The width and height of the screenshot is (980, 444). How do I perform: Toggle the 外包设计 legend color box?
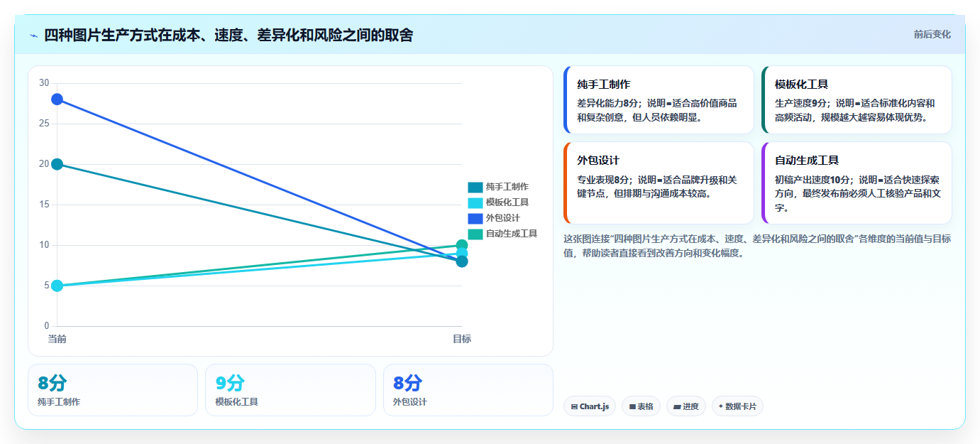[x=475, y=218]
